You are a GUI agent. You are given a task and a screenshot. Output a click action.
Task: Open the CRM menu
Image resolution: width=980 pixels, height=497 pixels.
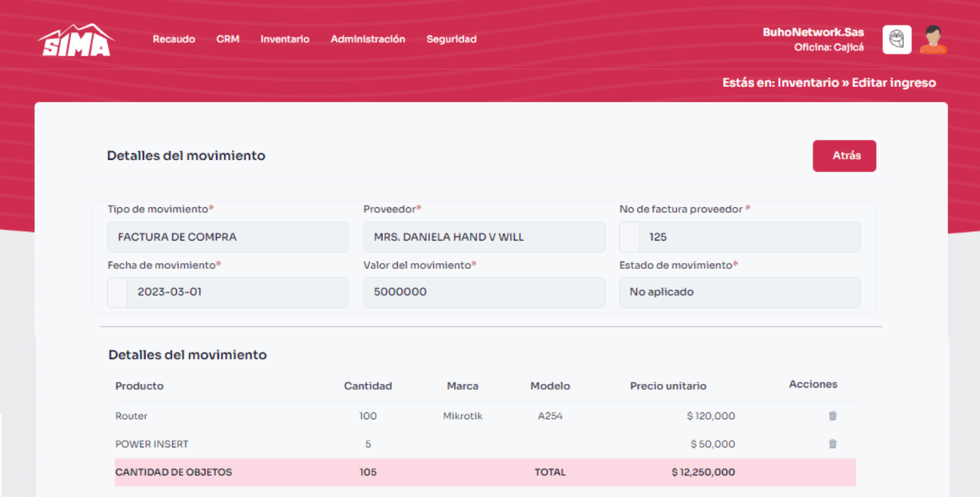[x=228, y=39]
